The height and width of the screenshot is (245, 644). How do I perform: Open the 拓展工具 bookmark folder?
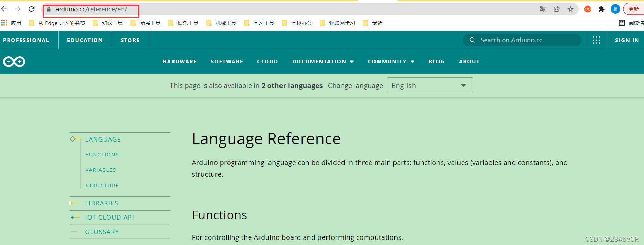(146, 23)
